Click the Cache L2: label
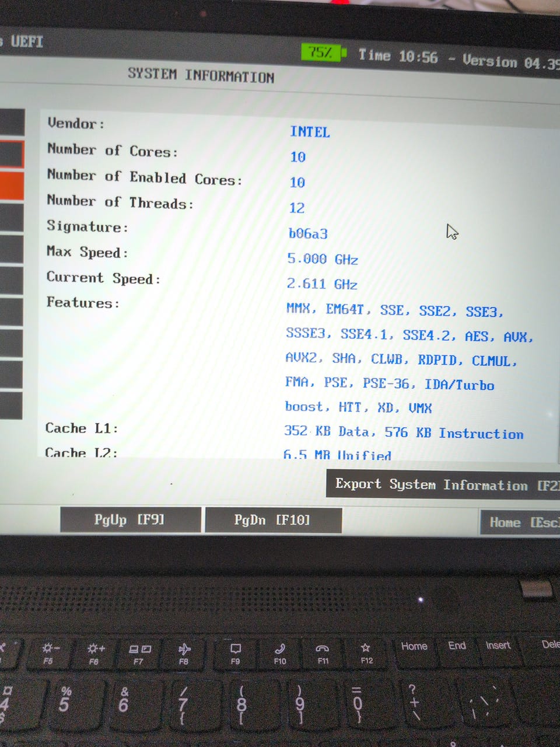Viewport: 560px width, 747px height. click(x=81, y=452)
